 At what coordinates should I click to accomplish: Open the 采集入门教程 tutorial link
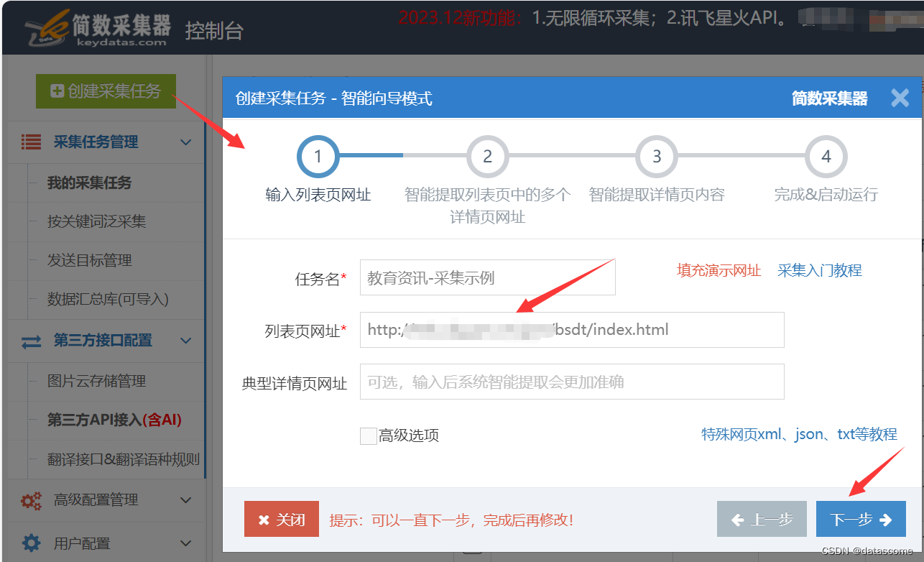pos(819,271)
